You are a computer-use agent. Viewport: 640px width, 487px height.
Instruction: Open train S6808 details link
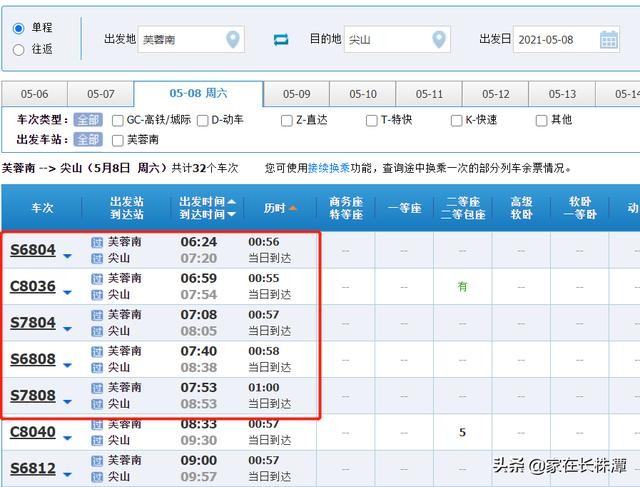tap(33, 359)
